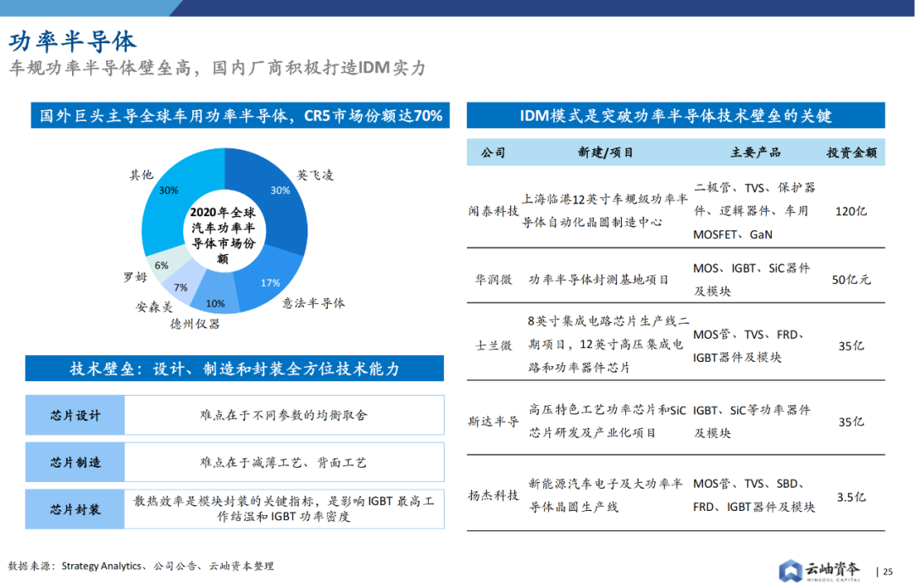Click the source note starting with "数据来源：Strategy Analytics"
Screen dimensions: 915x588
[x=141, y=566]
